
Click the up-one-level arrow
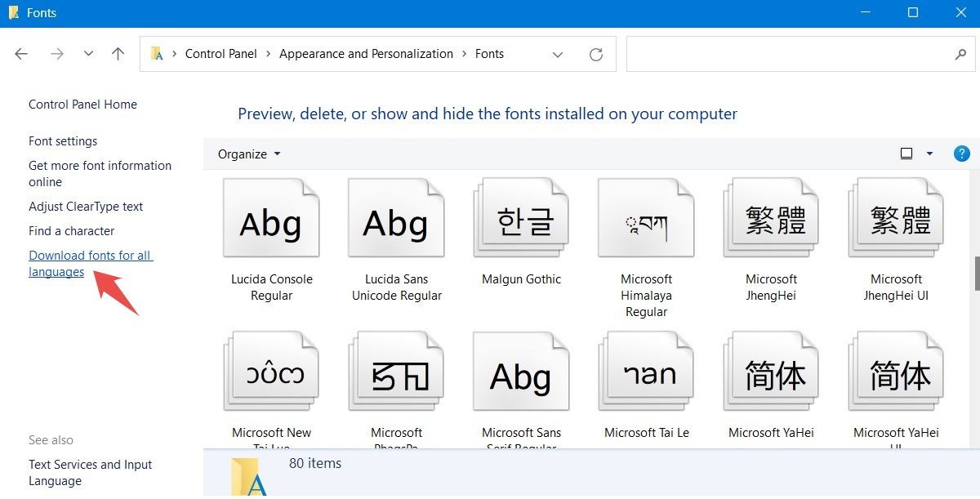click(118, 53)
